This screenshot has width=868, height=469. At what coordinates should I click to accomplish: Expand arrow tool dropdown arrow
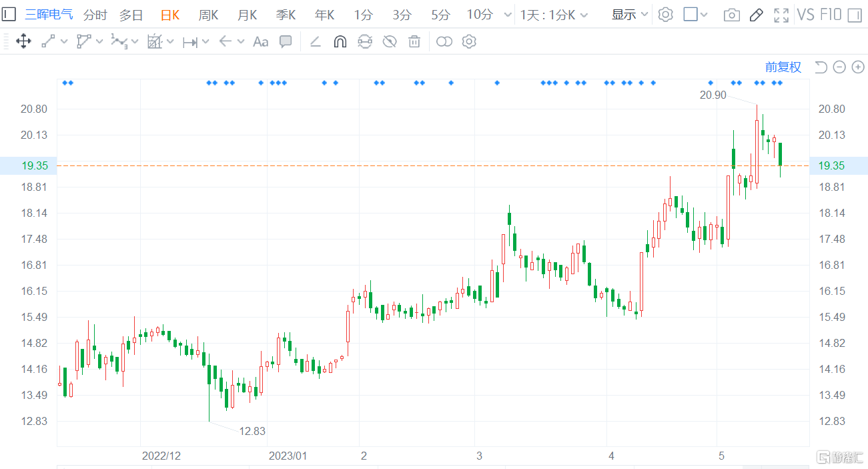click(240, 42)
